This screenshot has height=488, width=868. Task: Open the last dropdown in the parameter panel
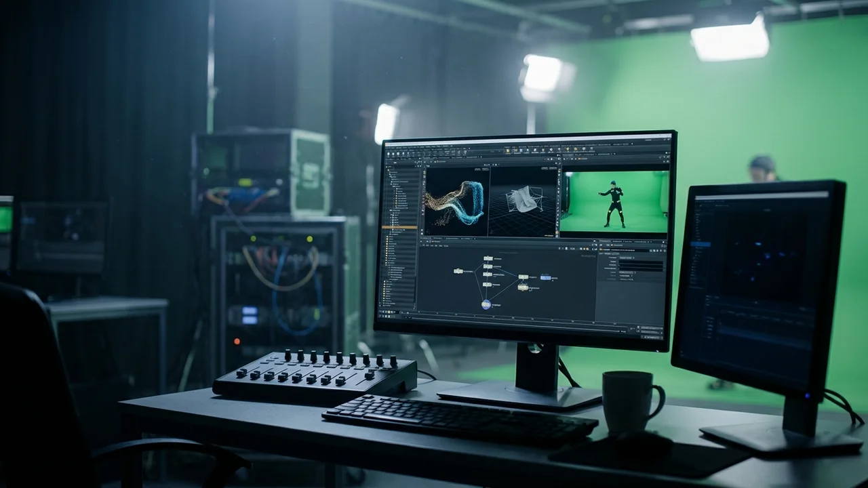tap(627, 279)
